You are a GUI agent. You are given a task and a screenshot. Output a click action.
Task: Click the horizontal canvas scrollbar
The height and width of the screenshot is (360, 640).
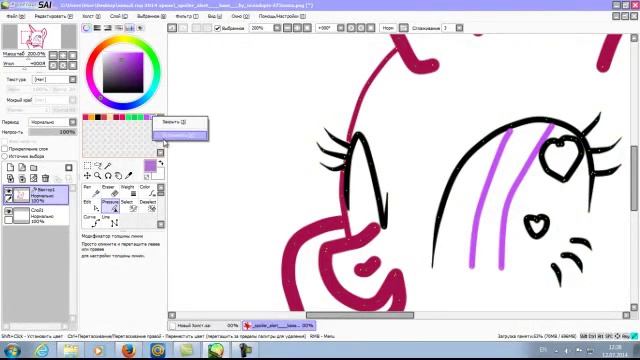click(360, 315)
